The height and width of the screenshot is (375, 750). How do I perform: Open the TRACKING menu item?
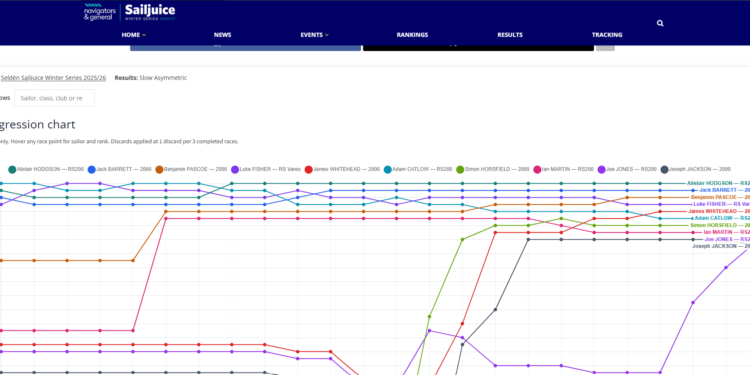(607, 35)
